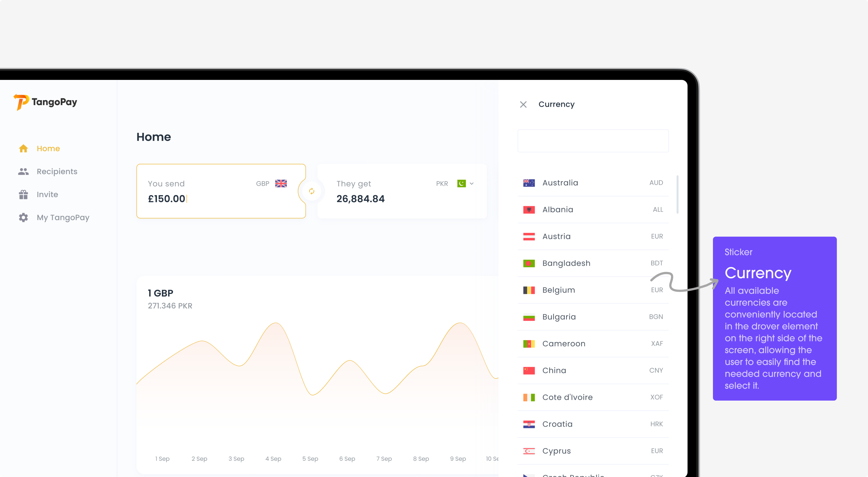Viewport: 868px width, 477px height.
Task: Click the Recipients people icon
Action: pos(23,171)
